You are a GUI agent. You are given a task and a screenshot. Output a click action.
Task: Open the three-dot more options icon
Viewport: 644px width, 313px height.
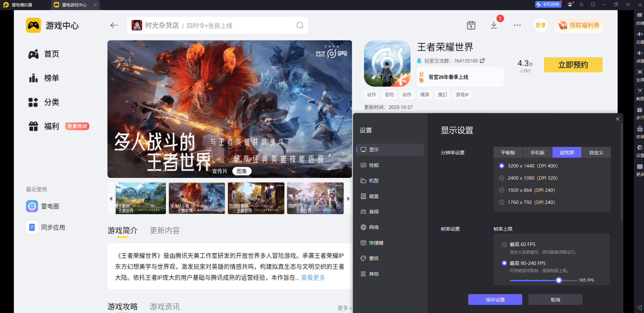click(517, 25)
